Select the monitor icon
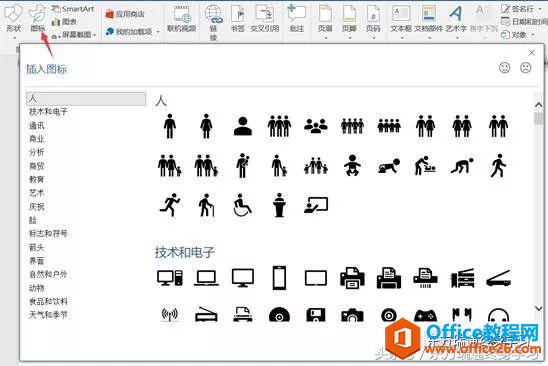The image size is (548, 366). 243,279
